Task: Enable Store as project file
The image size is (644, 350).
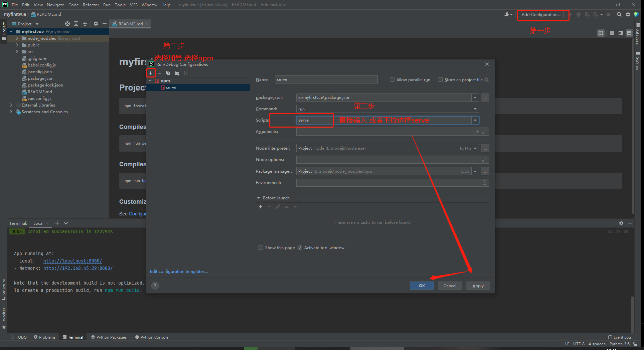Action: click(x=440, y=79)
